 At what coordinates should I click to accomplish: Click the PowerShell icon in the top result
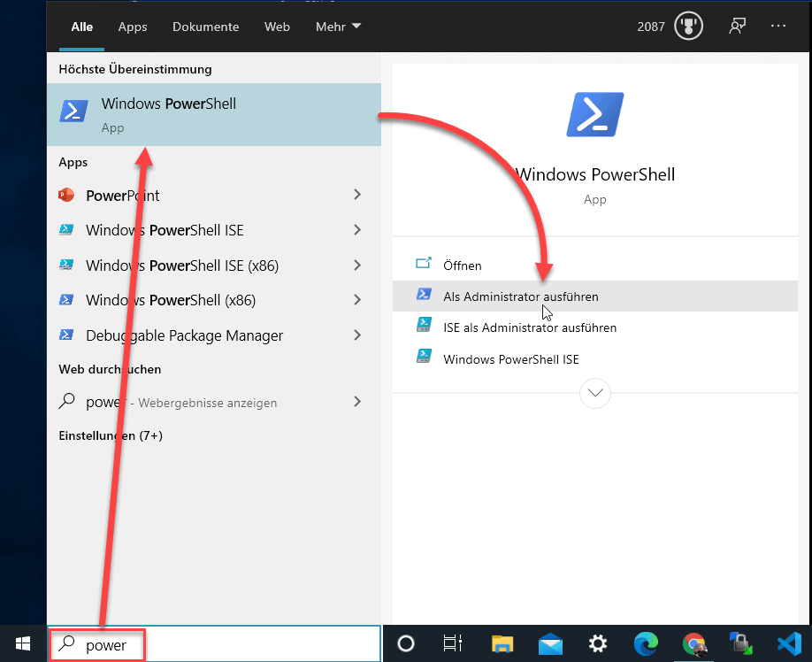pyautogui.click(x=73, y=112)
